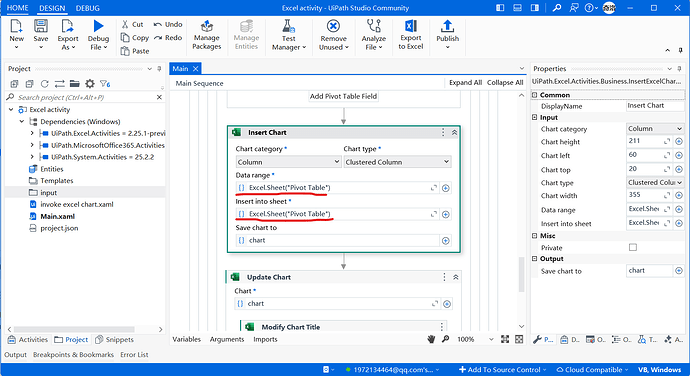Image resolution: width=690 pixels, height=376 pixels.
Task: Copy the selected activity
Action: 135,38
